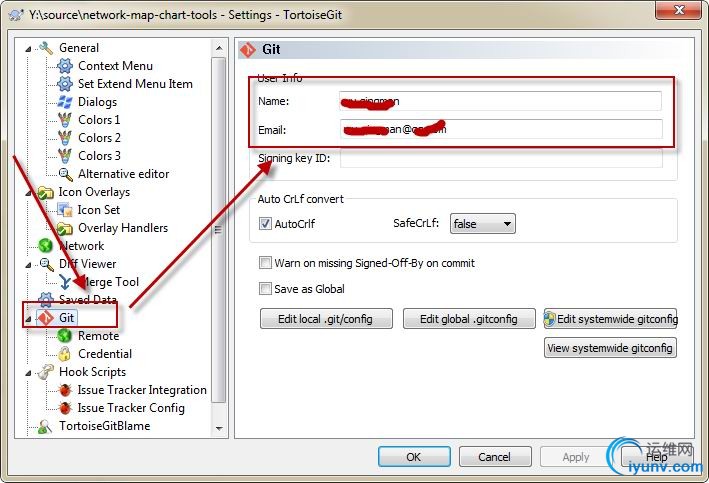Click the Overlay Handlers folder icon

click(x=65, y=228)
